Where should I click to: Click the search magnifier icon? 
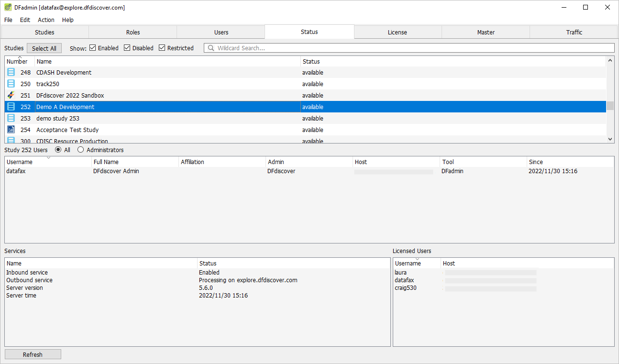click(x=211, y=48)
